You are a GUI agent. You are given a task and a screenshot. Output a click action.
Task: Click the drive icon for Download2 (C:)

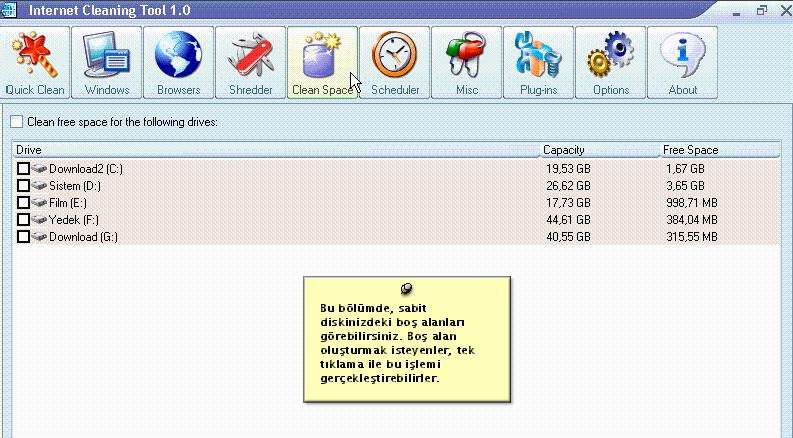coord(39,168)
